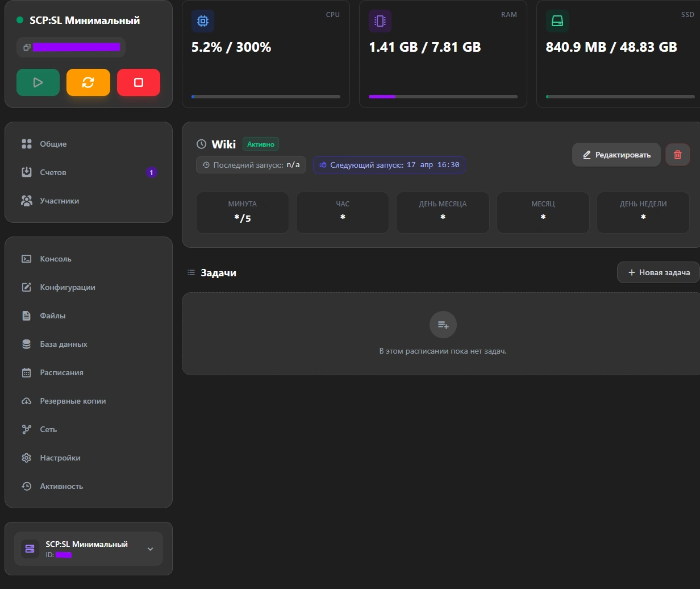Click the SSD drive icon
700x589 pixels.
[x=557, y=21]
